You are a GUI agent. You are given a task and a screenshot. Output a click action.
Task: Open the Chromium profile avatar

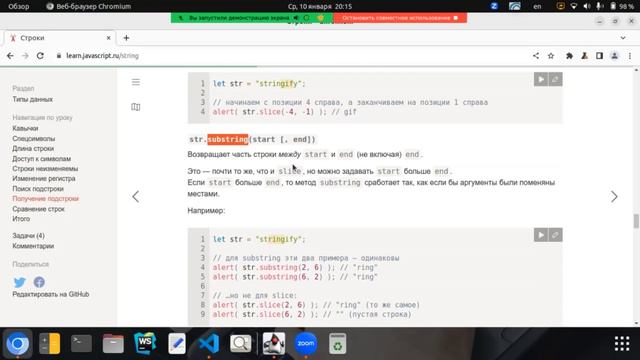[614, 56]
